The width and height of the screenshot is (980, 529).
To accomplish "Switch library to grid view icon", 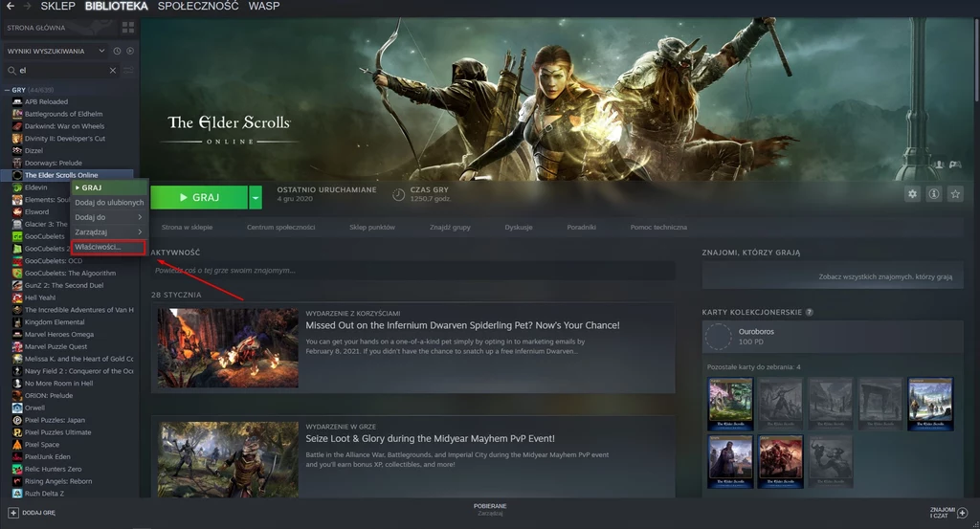I will pos(128,28).
